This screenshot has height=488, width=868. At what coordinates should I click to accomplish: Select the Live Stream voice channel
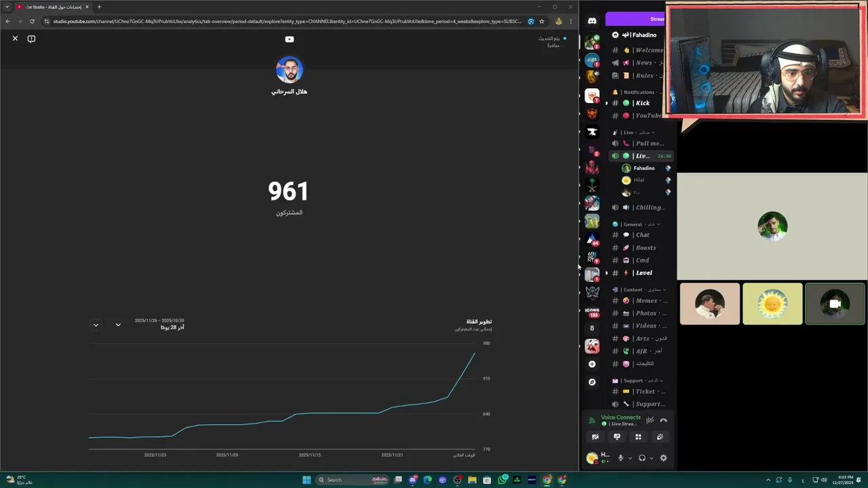click(x=641, y=156)
